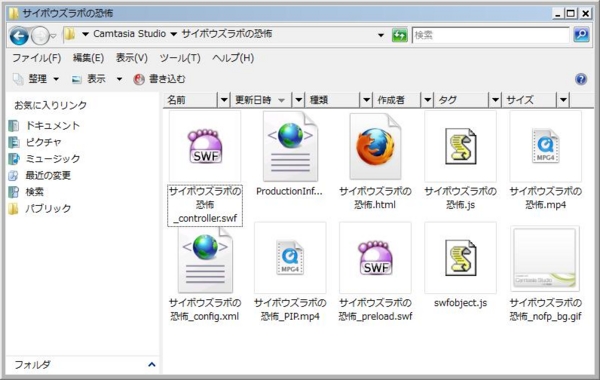Sort by the 種類 column header

[x=333, y=100]
